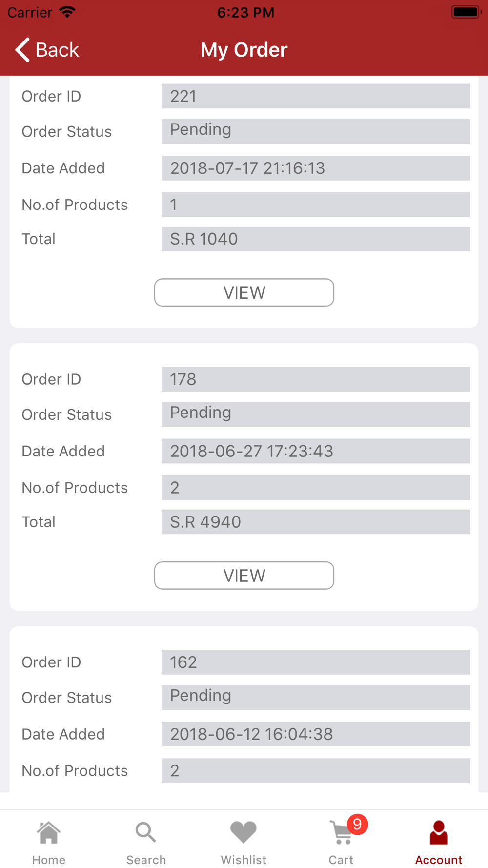Tap the Wi-Fi status icon
Image resolution: width=488 pixels, height=868 pixels.
pos(67,12)
